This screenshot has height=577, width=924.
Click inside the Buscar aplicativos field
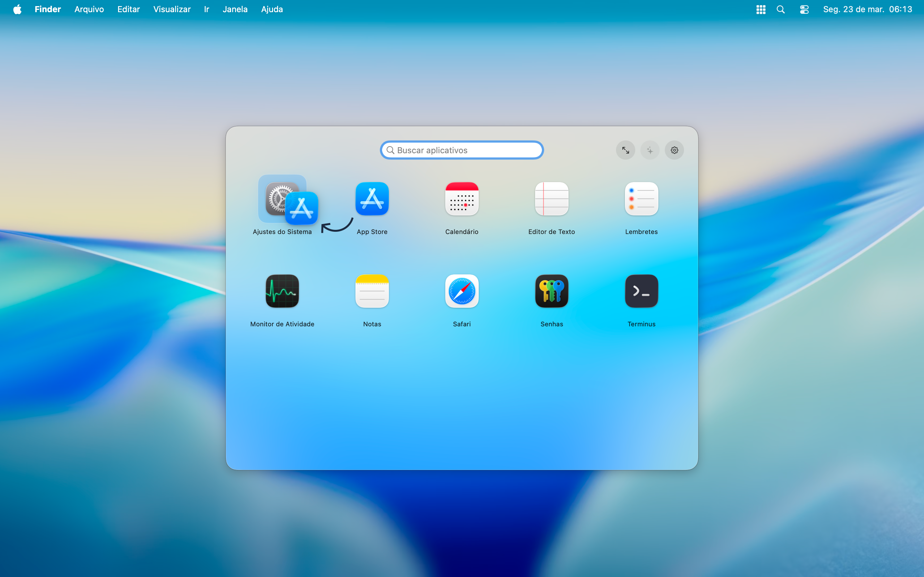(x=461, y=150)
